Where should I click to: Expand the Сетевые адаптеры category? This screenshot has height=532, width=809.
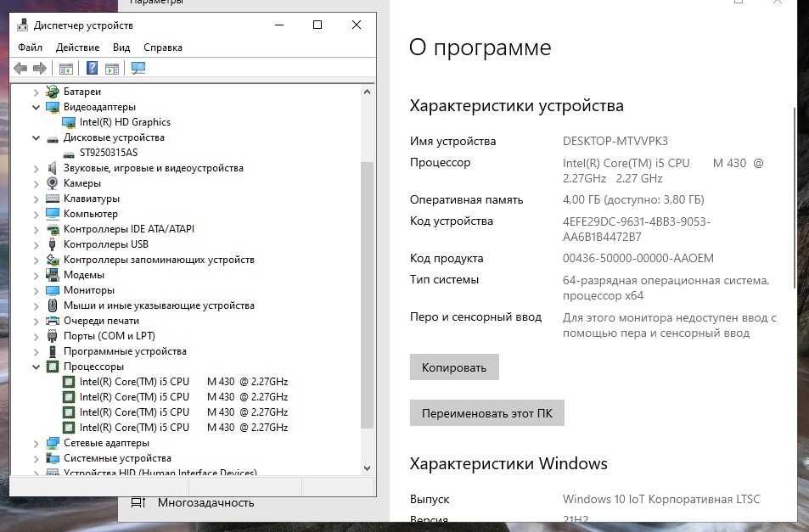(x=36, y=443)
